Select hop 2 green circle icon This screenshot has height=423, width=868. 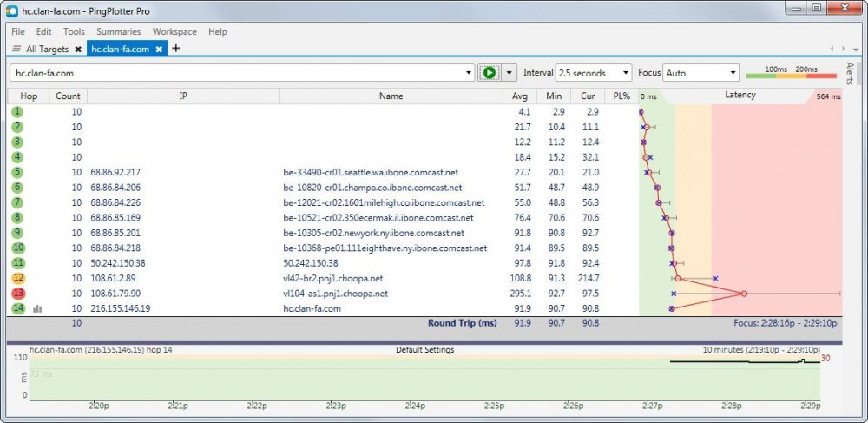pos(17,127)
